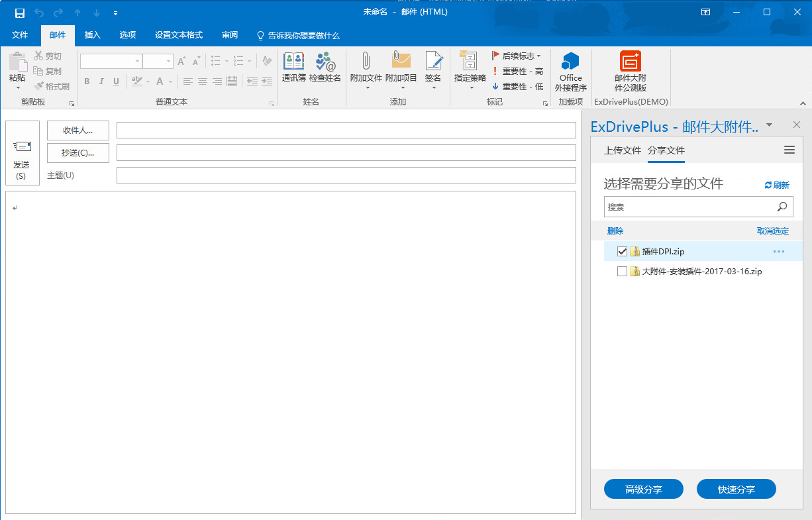This screenshot has width=812, height=520.
Task: Collapse the ribbon with the chevron
Action: [x=803, y=103]
